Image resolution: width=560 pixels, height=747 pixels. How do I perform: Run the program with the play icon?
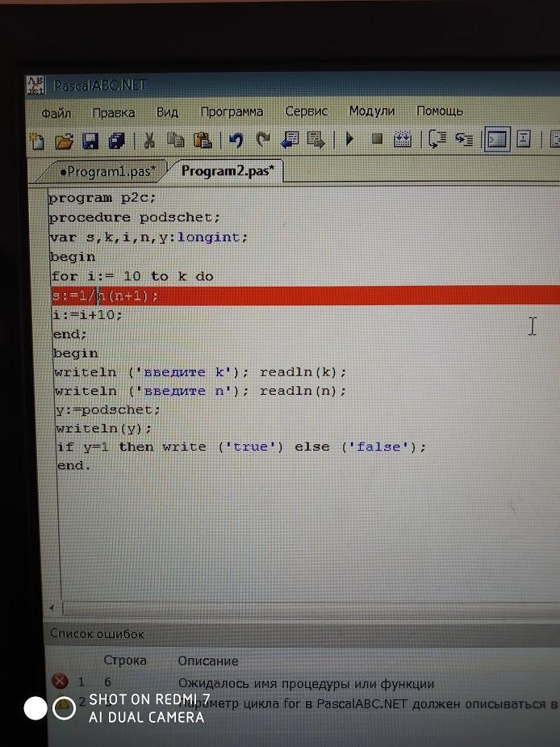pos(350,139)
